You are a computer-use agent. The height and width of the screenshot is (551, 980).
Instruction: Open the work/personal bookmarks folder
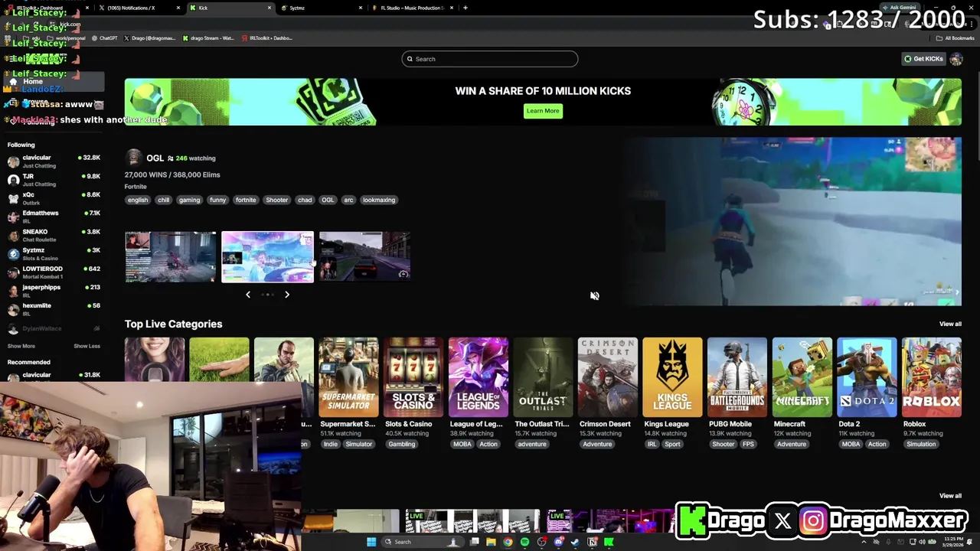[x=65, y=37]
